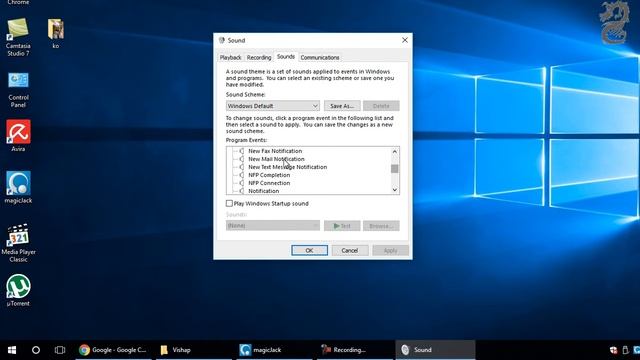Image resolution: width=640 pixels, height=360 pixels.
Task: Switch to the Recording tab
Action: tap(259, 58)
